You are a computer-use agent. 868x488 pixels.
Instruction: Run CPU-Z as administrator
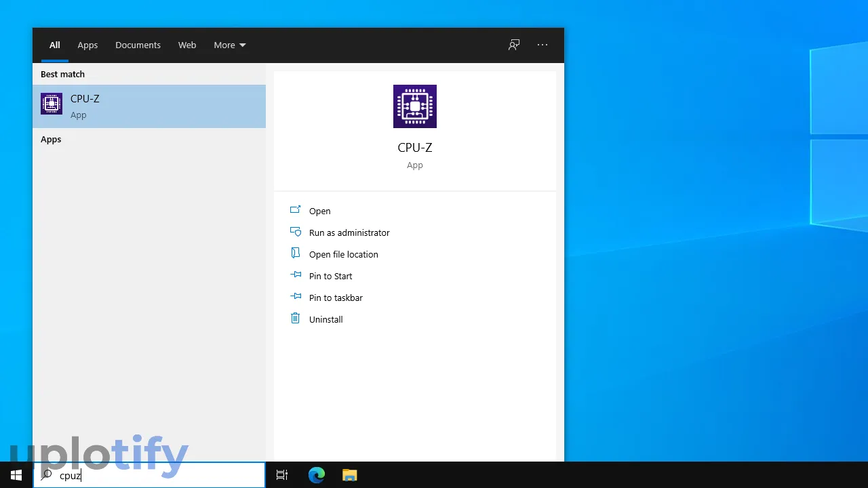coord(349,232)
